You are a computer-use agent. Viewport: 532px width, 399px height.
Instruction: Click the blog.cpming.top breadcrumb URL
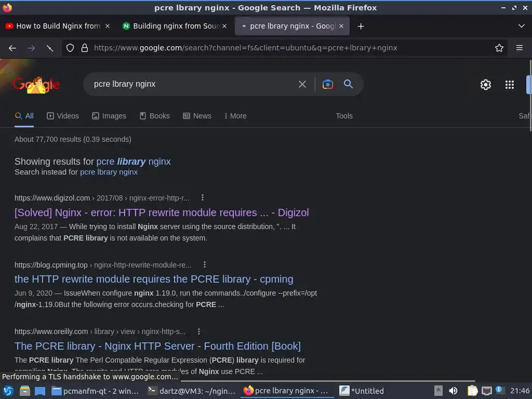(103, 264)
